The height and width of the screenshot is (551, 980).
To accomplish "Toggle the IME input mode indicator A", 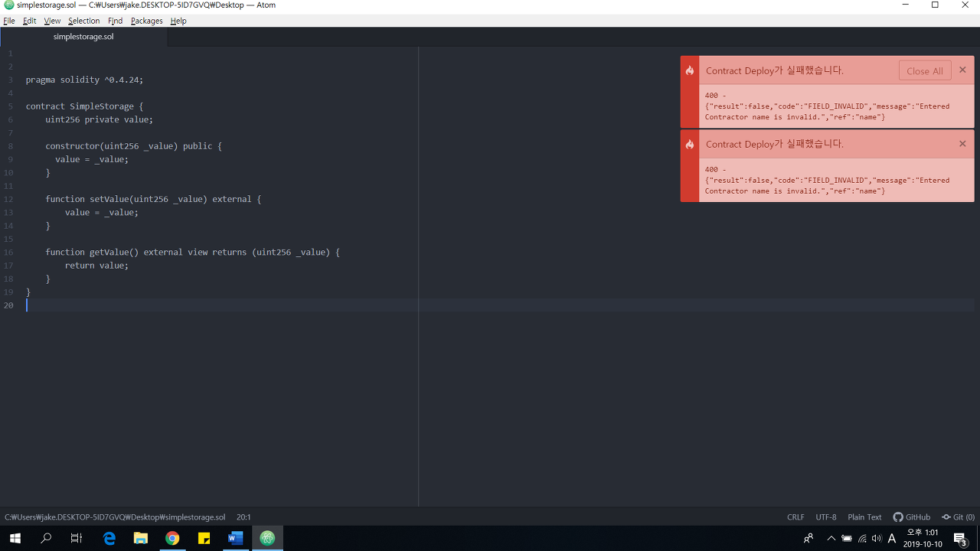I will click(892, 538).
